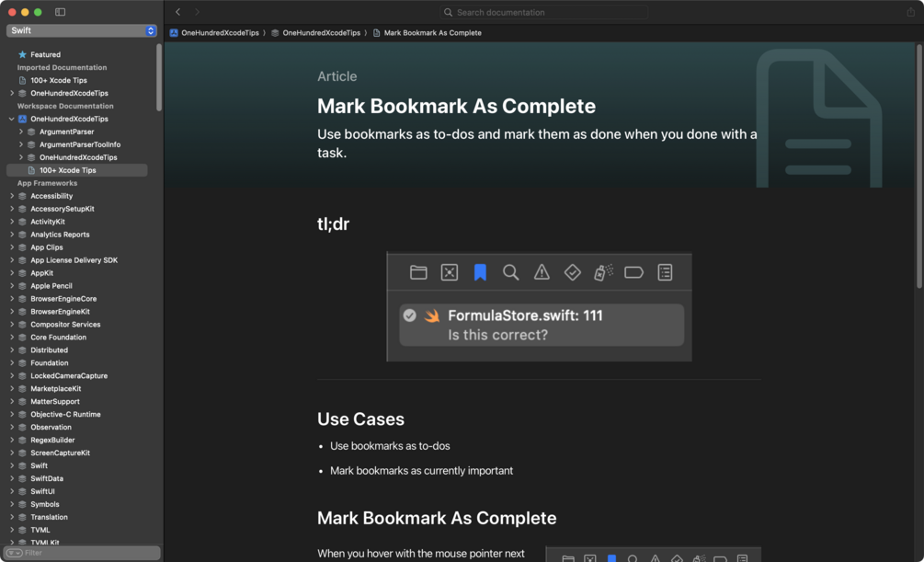Click the blue app icon beside the first breadcrumb

[x=174, y=33]
